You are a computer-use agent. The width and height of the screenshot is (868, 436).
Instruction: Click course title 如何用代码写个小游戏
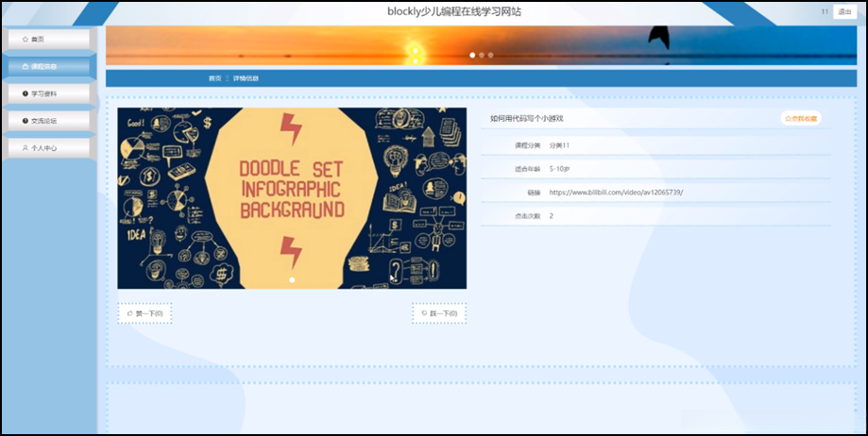526,118
